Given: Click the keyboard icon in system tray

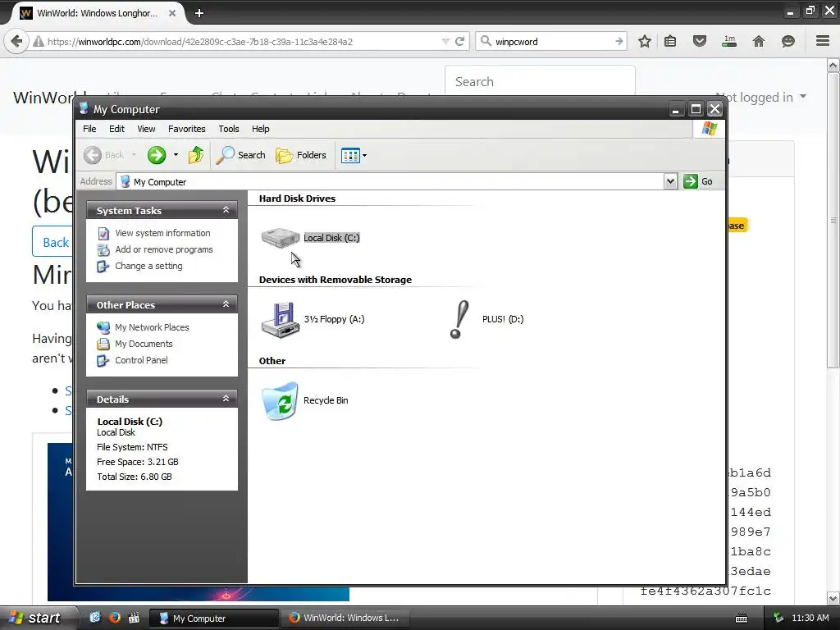Looking at the screenshot, I should (742, 619).
